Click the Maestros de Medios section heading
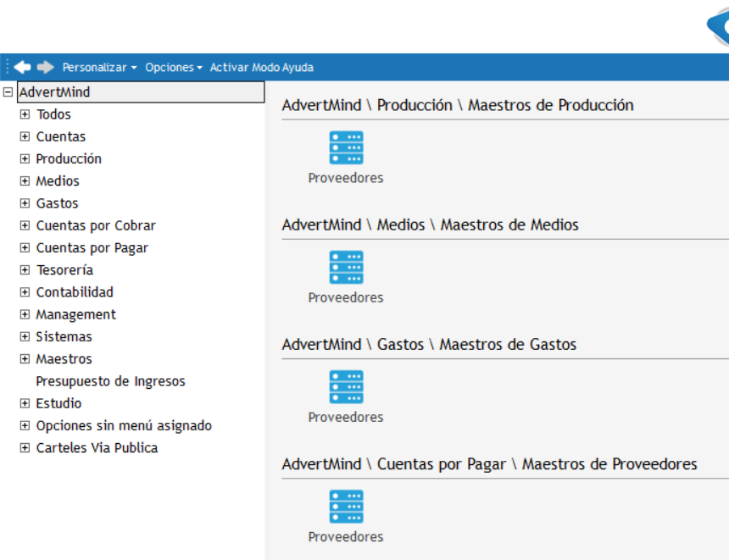Viewport: 729px width, 560px height. tap(430, 225)
